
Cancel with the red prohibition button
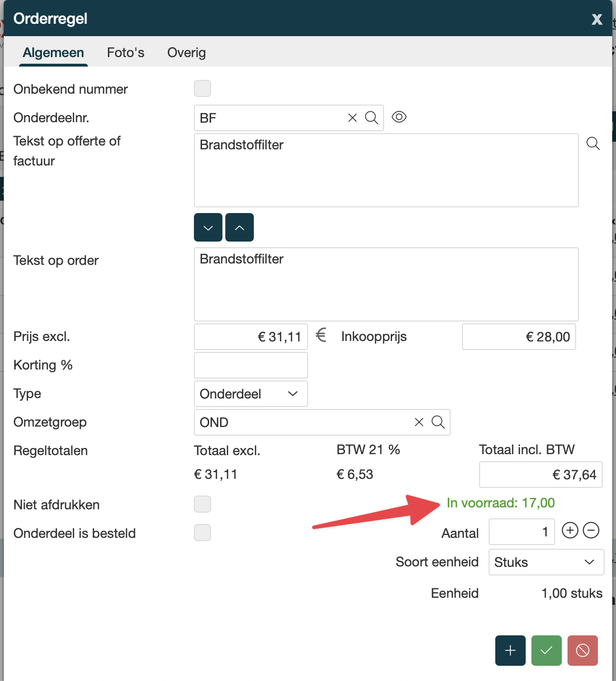click(x=582, y=650)
